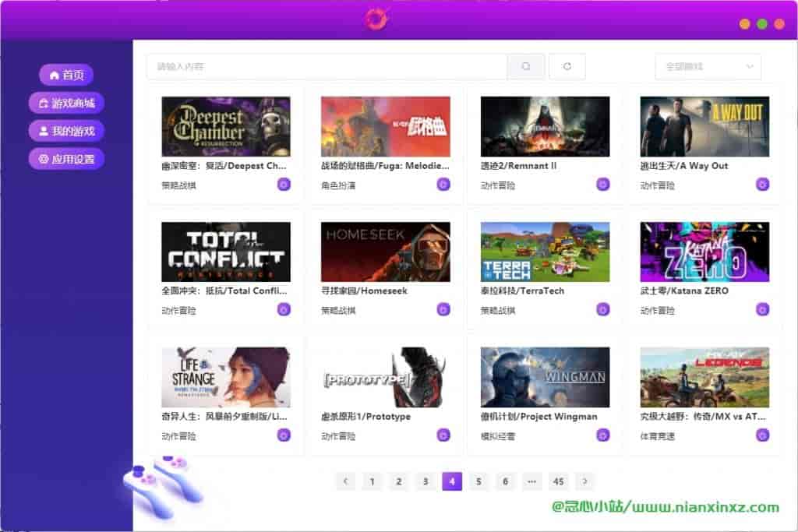Click the round purple icon on Deepest Chamber card
The width and height of the screenshot is (798, 532).
284,184
